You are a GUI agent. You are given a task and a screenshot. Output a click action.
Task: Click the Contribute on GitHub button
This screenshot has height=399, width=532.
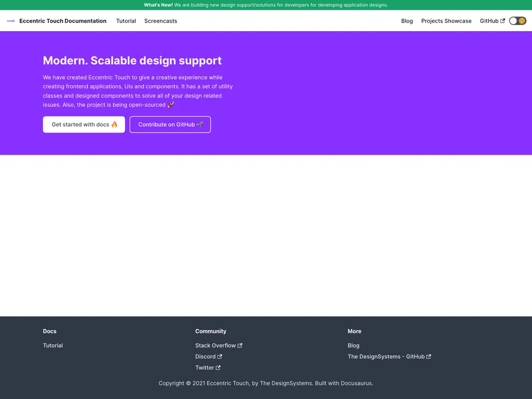[x=170, y=124]
